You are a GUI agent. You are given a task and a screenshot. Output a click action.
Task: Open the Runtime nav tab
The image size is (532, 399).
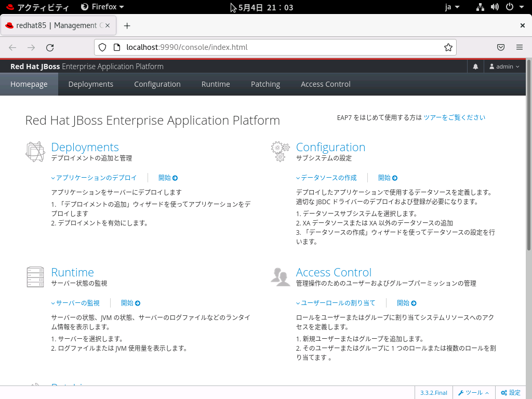216,84
